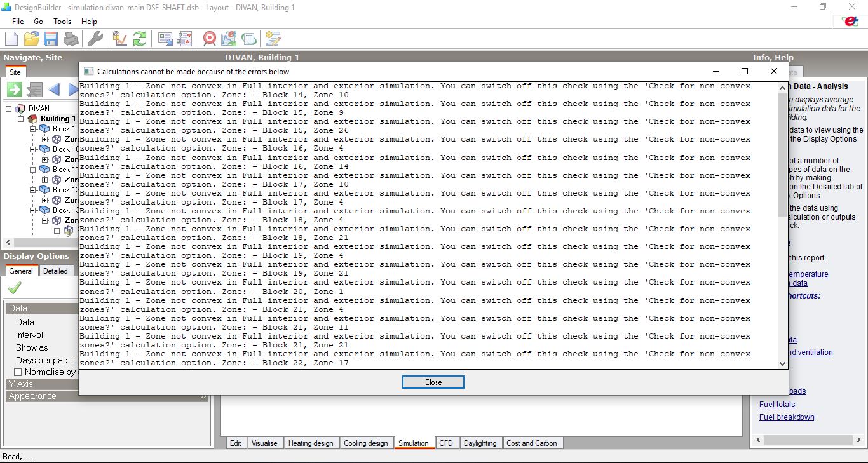Collapse the Building 1 tree node
This screenshot has width=868, height=463.
[20, 119]
